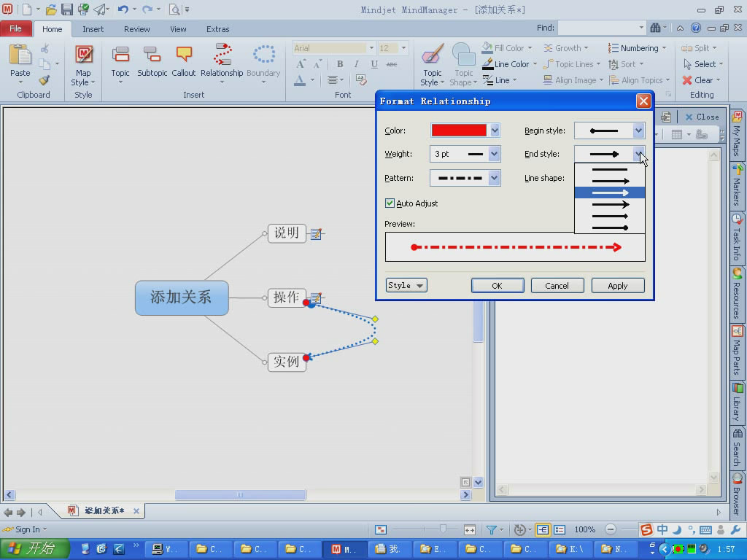Click the Paste icon in Clipboard group
The width and height of the screenshot is (747, 560).
tap(20, 54)
